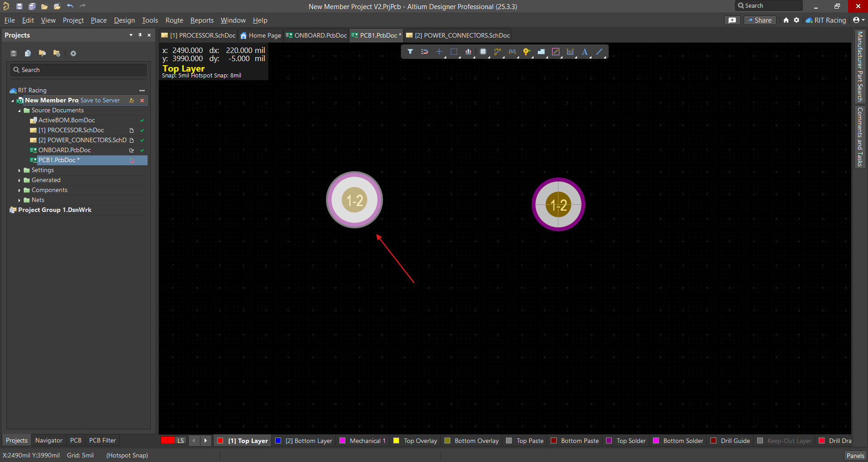The width and height of the screenshot is (868, 462).
Task: Open the Home Page tab
Action: coord(261,35)
